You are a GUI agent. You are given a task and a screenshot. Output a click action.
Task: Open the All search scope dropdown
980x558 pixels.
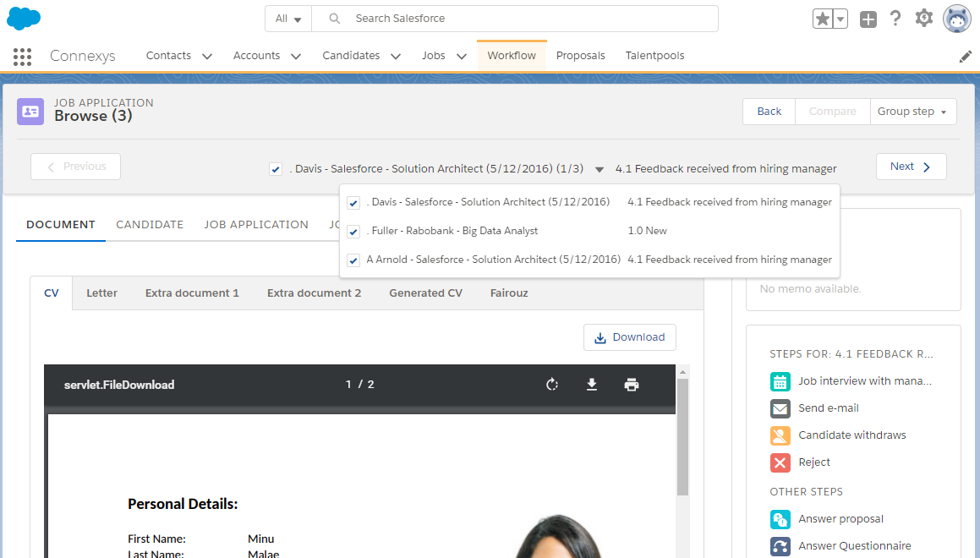288,19
